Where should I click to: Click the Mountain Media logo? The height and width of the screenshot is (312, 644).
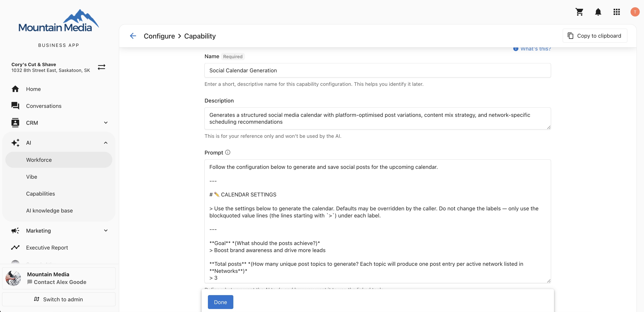59,21
